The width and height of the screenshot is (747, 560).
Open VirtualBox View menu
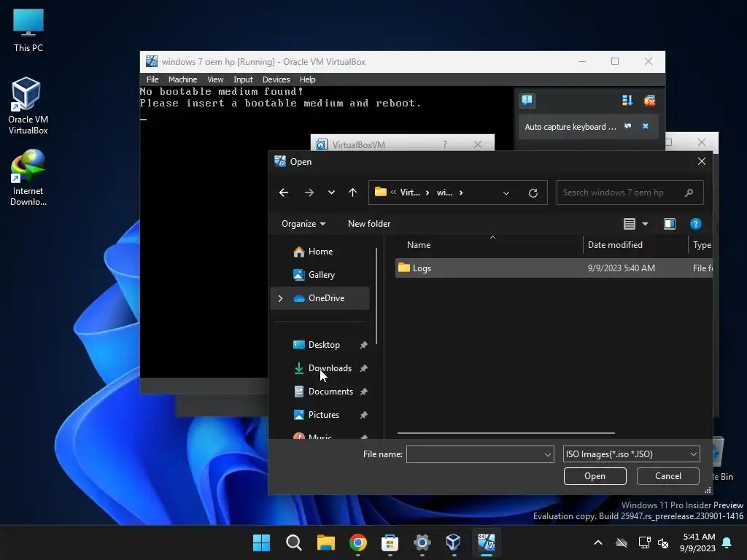[x=215, y=79]
